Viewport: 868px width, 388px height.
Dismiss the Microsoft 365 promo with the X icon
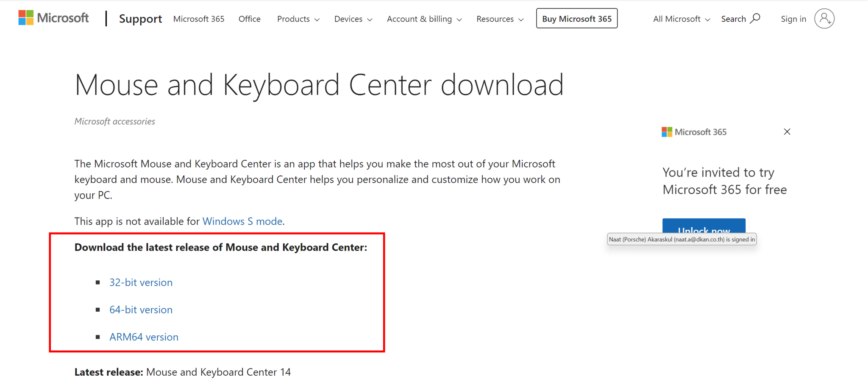[x=787, y=131]
